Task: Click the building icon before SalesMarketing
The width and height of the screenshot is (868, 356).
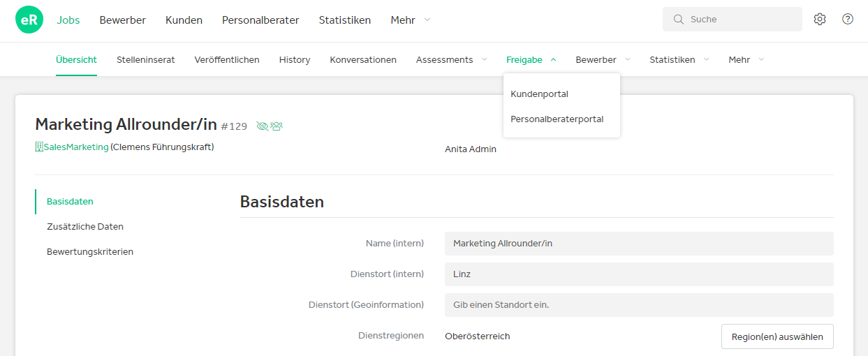Action: click(39, 147)
